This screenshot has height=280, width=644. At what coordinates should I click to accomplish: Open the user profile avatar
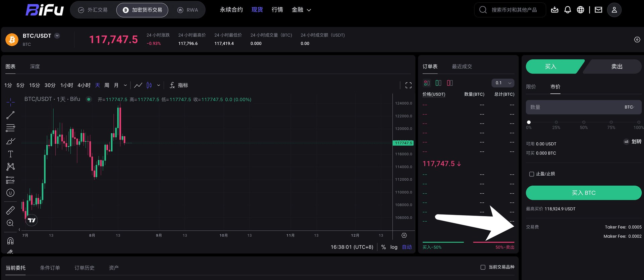click(x=614, y=10)
